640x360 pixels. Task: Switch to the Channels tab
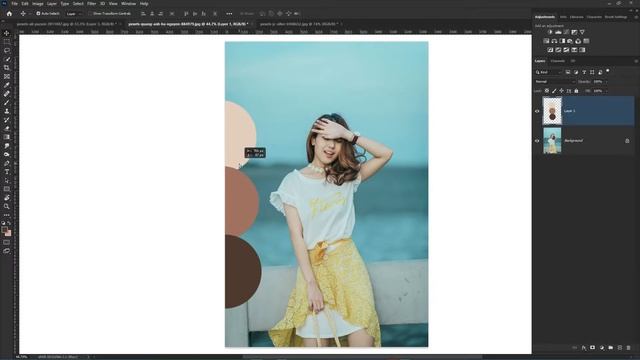tap(558, 61)
